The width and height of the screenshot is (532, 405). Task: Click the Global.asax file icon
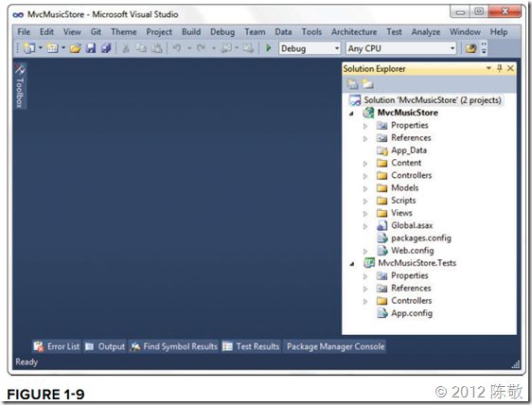click(382, 225)
